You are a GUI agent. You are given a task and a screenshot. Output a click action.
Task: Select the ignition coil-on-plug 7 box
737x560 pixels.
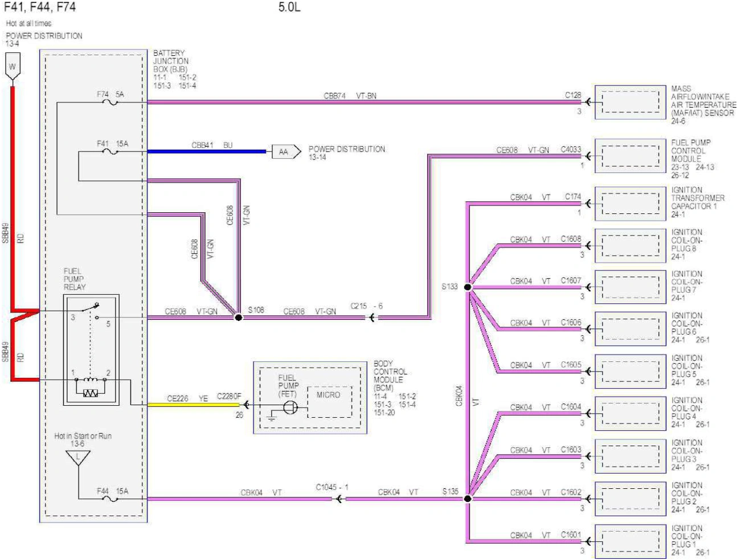coord(630,287)
